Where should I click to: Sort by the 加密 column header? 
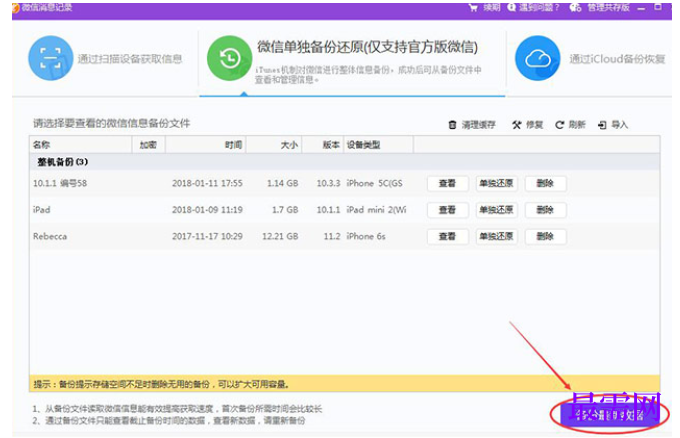click(x=148, y=145)
